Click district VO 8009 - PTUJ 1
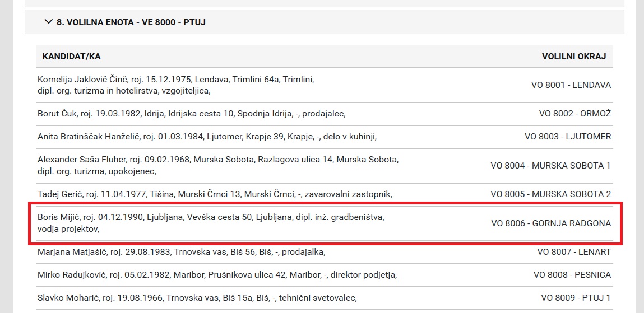Image resolution: width=644 pixels, height=313 pixels. [576, 298]
